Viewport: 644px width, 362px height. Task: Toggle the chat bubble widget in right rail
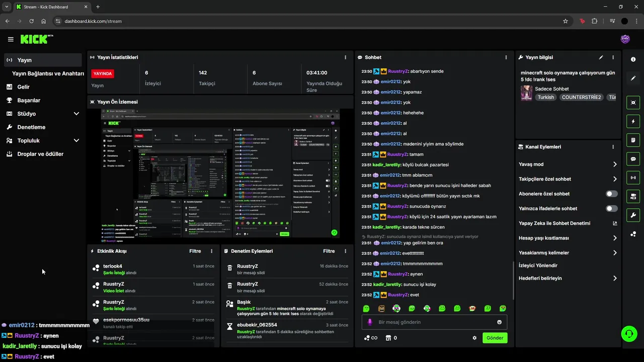click(633, 159)
